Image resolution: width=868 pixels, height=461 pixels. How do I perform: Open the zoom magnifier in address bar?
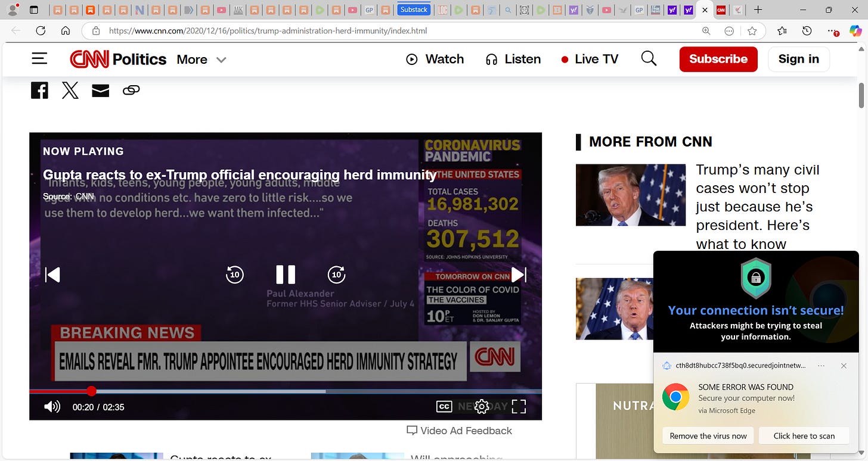(706, 30)
